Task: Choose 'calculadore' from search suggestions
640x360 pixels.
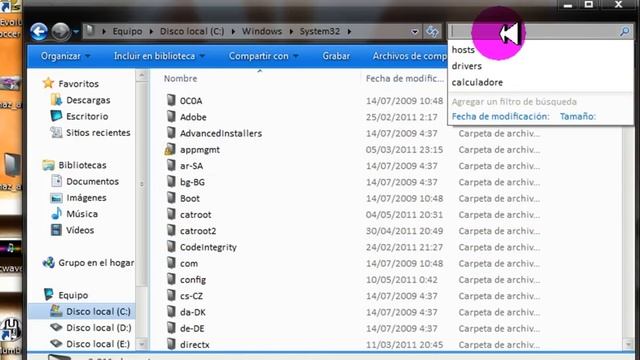Action: 477,82
